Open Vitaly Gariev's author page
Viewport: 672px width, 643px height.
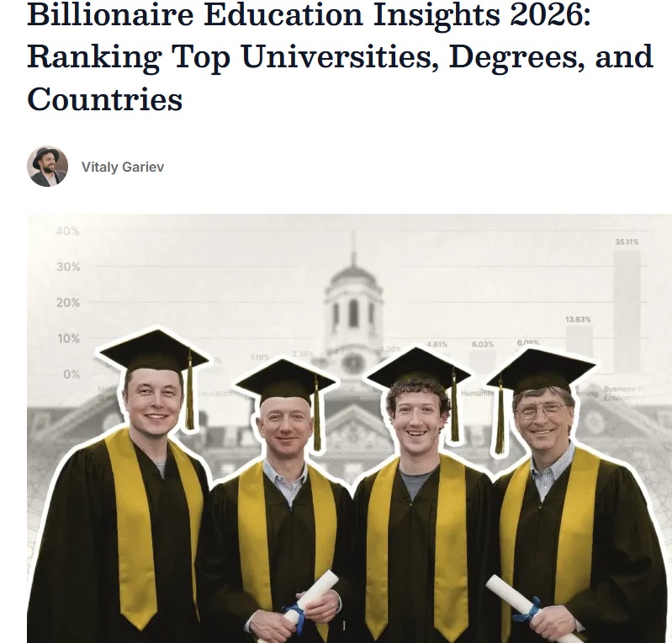tap(123, 167)
